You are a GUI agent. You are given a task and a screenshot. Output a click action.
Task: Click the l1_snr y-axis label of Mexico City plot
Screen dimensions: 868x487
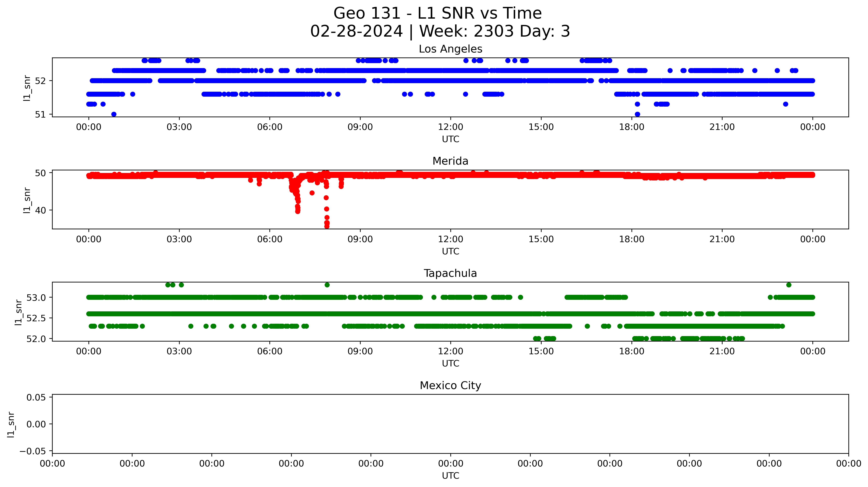click(11, 424)
